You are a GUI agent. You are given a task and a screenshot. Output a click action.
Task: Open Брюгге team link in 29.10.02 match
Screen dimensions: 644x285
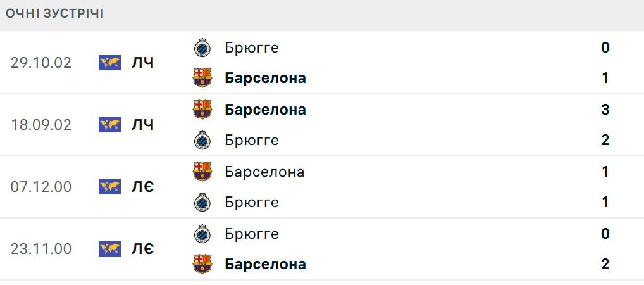(252, 47)
